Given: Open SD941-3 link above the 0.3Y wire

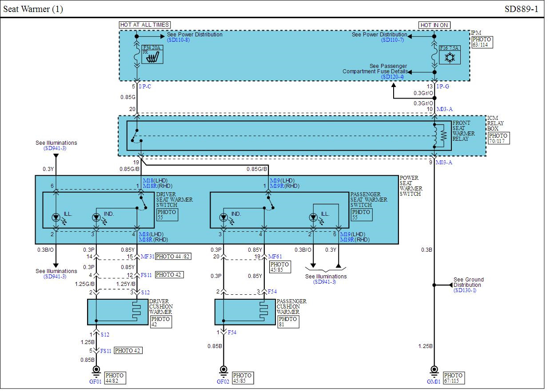Looking at the screenshot, I should click(55, 148).
